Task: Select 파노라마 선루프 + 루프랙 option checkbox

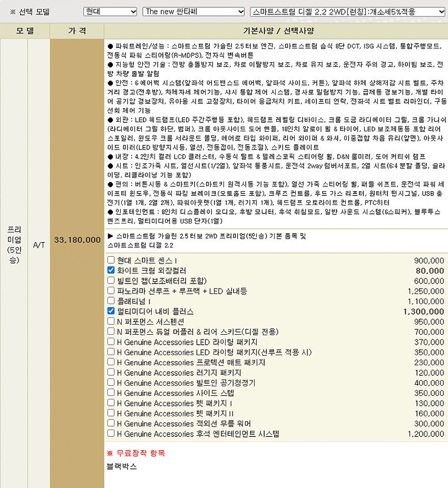Action: coord(111,291)
